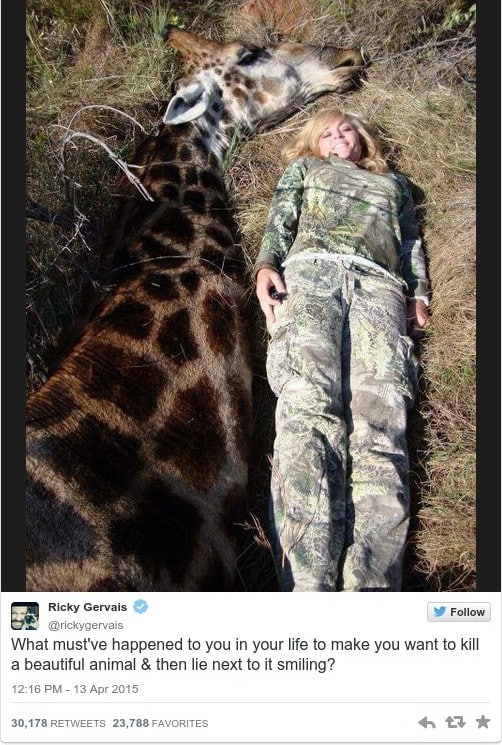The height and width of the screenshot is (745, 502).
Task: Open the 12:16 PM tweet timestamp
Action: click(x=75, y=689)
